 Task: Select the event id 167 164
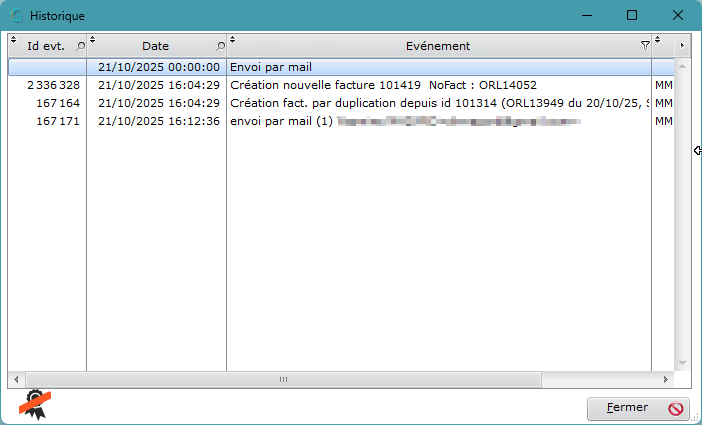47,103
